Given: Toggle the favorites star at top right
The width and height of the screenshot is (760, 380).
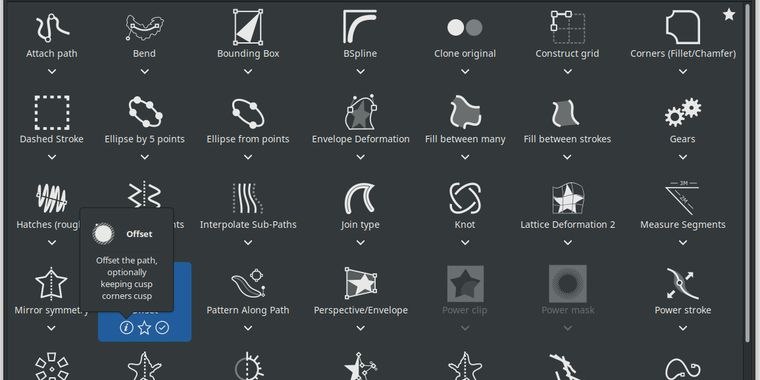Looking at the screenshot, I should tap(729, 15).
